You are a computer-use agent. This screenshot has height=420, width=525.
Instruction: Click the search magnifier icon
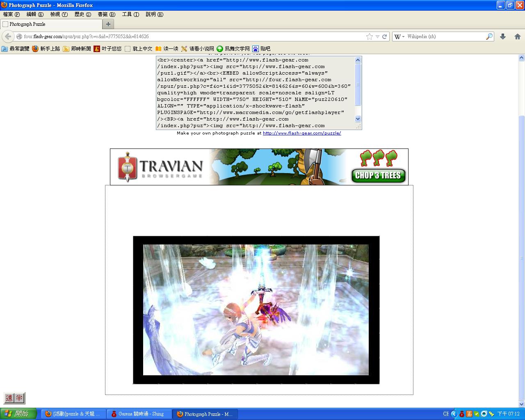coord(489,37)
